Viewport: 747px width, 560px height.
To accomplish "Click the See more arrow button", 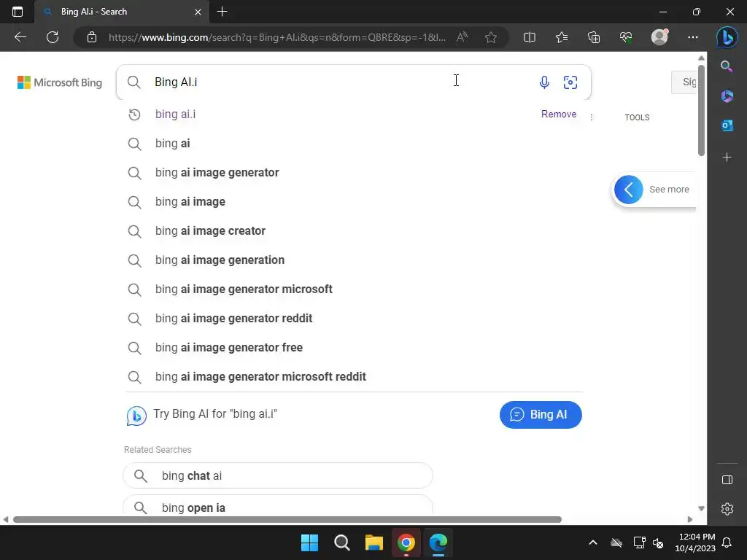I will click(x=628, y=190).
